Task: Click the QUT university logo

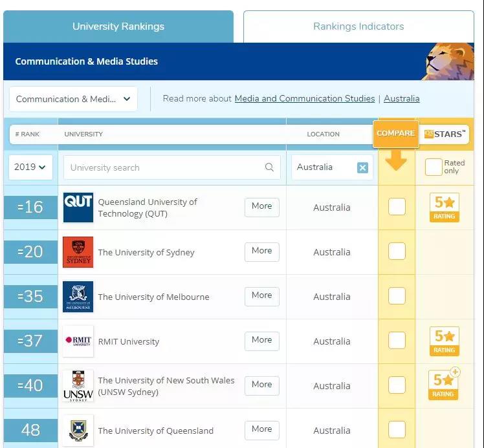Action: click(x=78, y=208)
